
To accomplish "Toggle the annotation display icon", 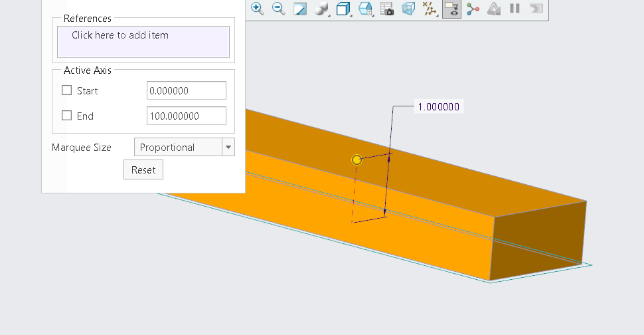I will coord(451,9).
